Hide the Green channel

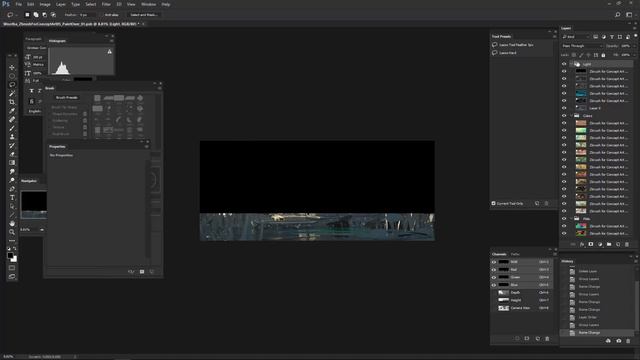[x=494, y=278]
